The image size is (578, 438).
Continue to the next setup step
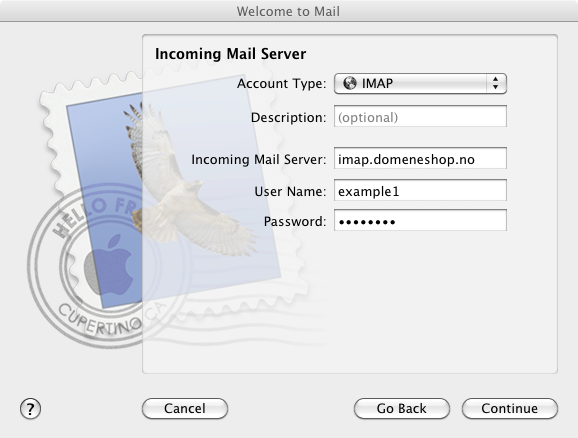coord(510,409)
